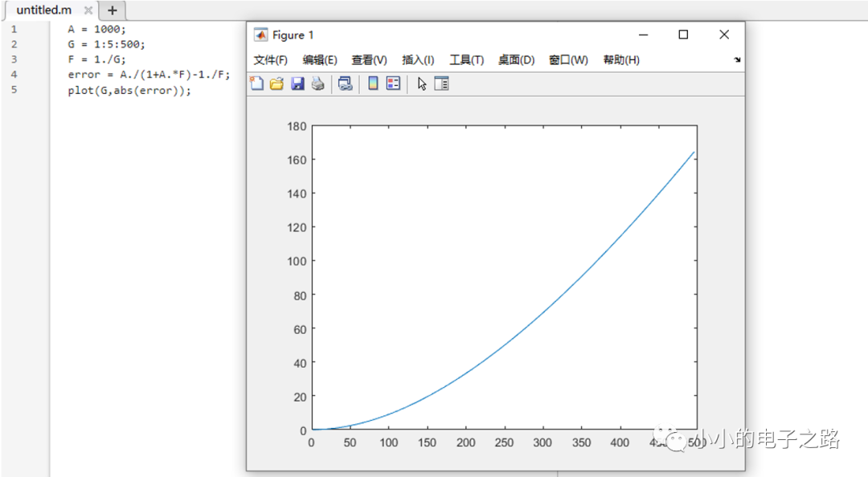Toggle the Edit Plot arrow tool
Screen dimensions: 868x477
422,84
